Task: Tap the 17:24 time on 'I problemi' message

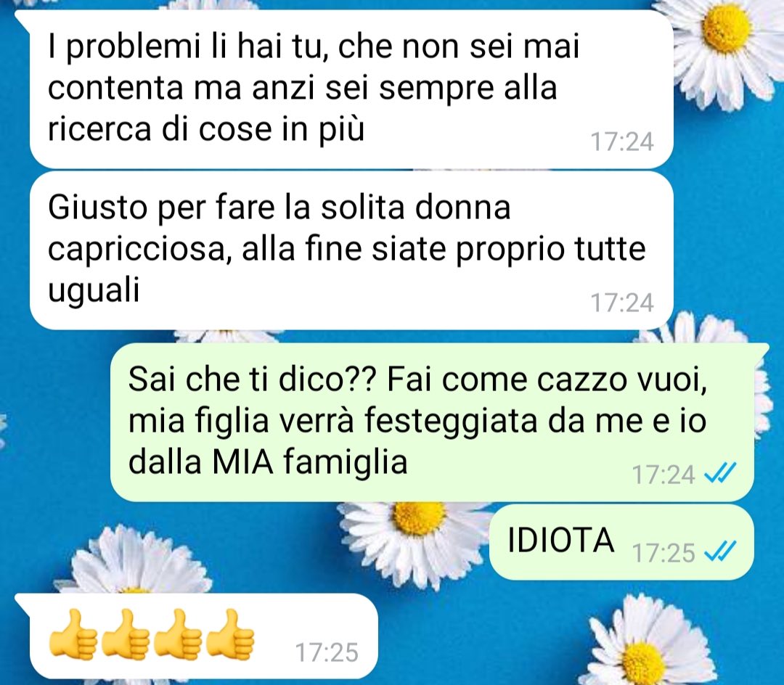Action: pos(622,142)
